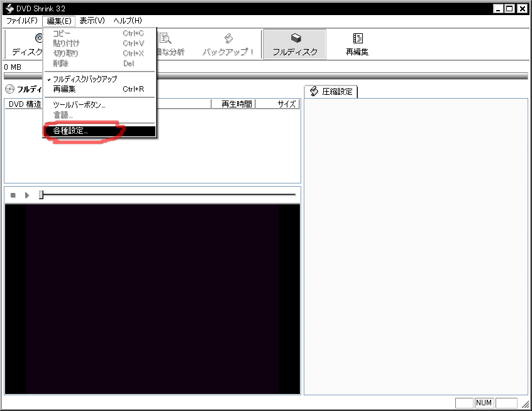
Task: Open the 圧縮設定 tab
Action: pos(331,92)
